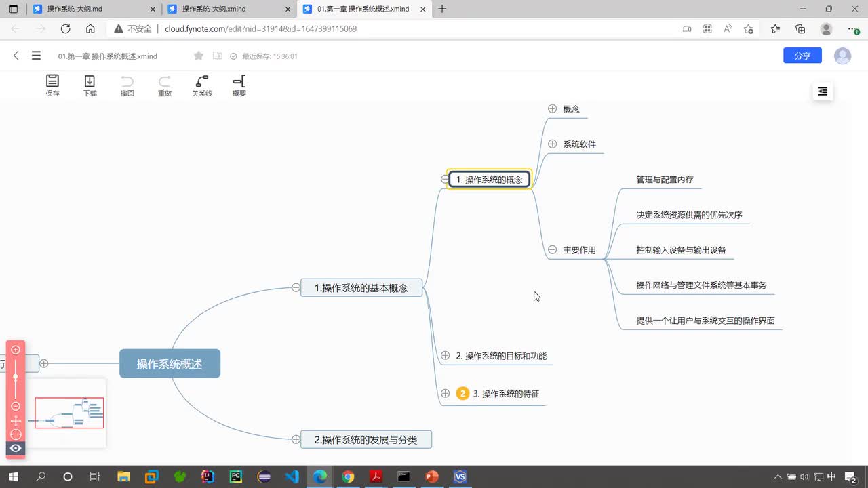Viewport: 868px width, 488px height.
Task: Click the move-to-folder icon beside star
Action: click(218, 56)
